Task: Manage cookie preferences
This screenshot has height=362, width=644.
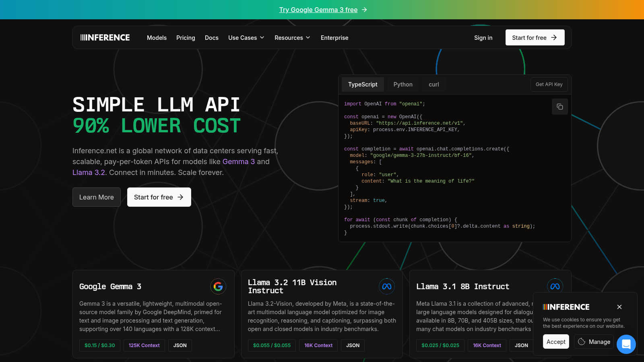Action: (594, 341)
